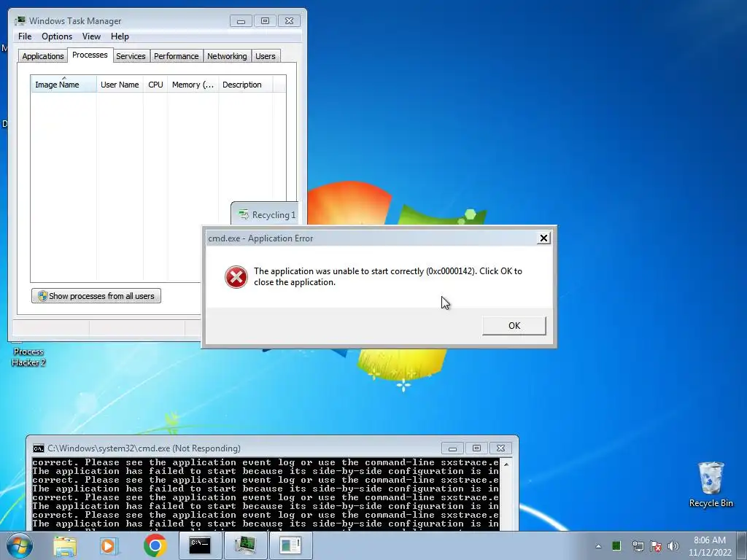Open the Help menu in Task Manager
The image size is (747, 560).
(x=120, y=36)
